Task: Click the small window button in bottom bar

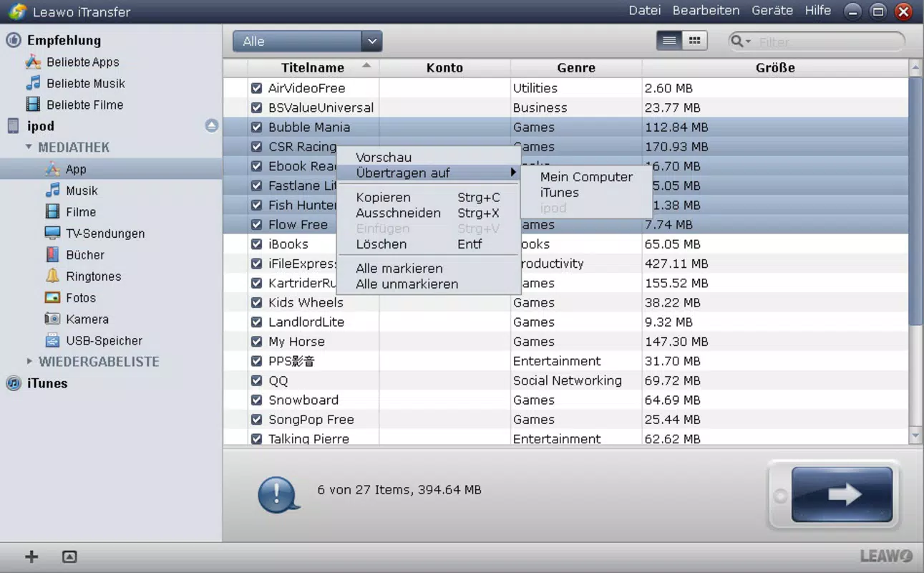Action: pyautogui.click(x=69, y=557)
